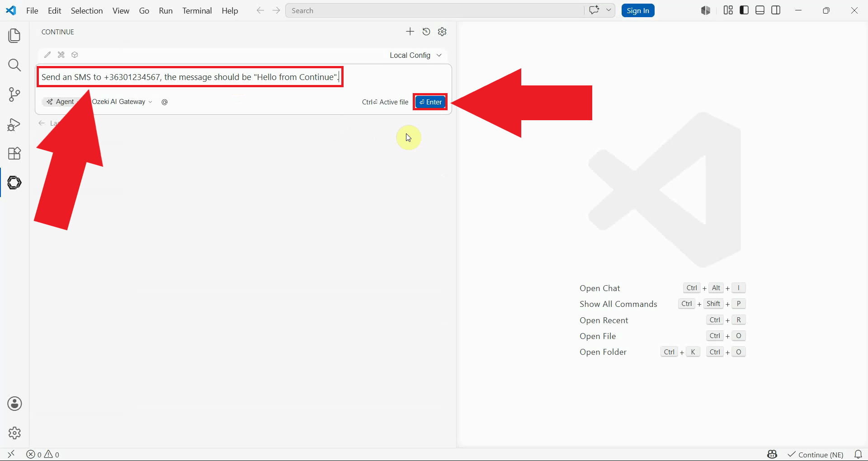Click the Copilot status icon in status bar
The image size is (868, 461).
click(772, 454)
